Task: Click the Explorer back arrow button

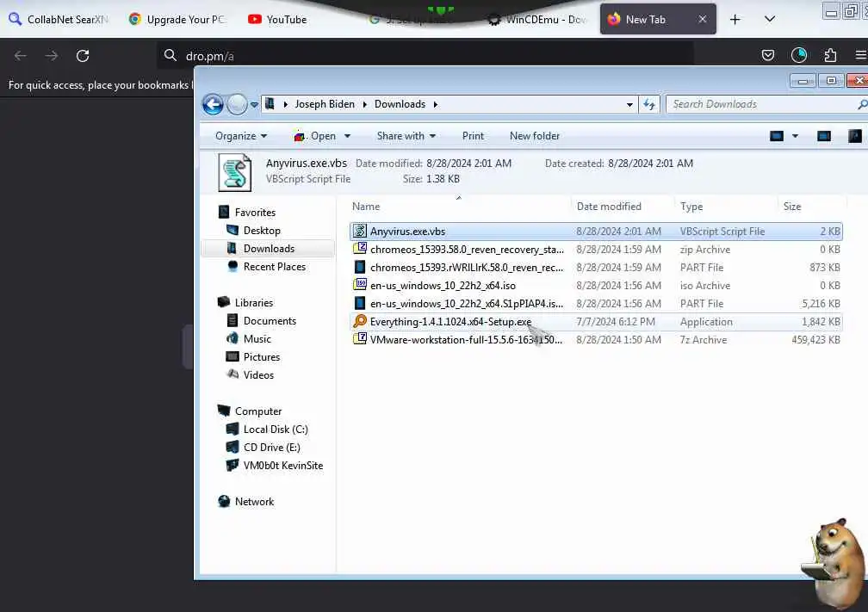Action: [214, 104]
